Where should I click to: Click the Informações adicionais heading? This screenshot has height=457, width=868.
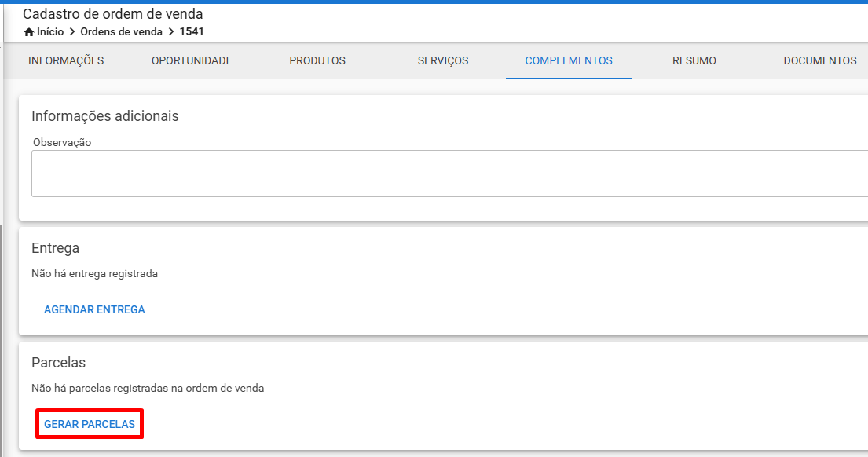(105, 116)
